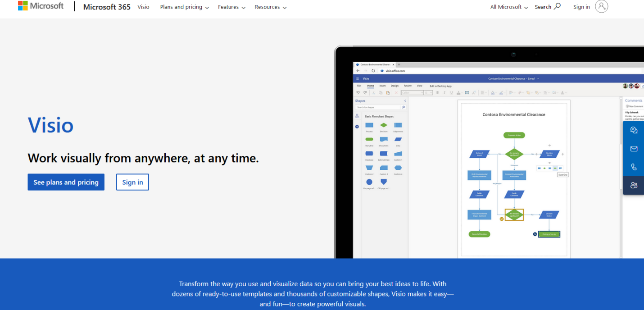The width and height of the screenshot is (644, 310).
Task: Click the Underline icon in Visio preview
Action: [451, 92]
